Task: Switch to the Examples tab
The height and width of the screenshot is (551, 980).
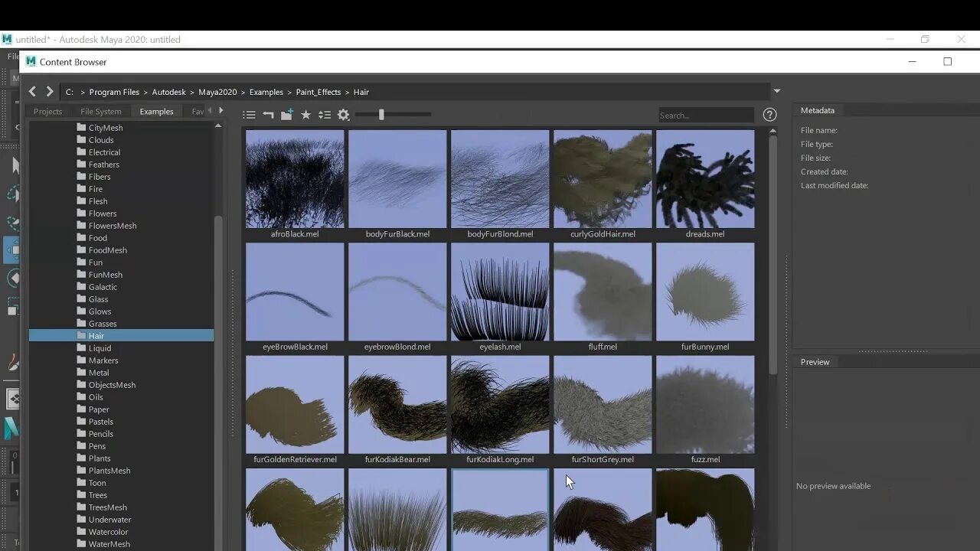Action: click(156, 112)
